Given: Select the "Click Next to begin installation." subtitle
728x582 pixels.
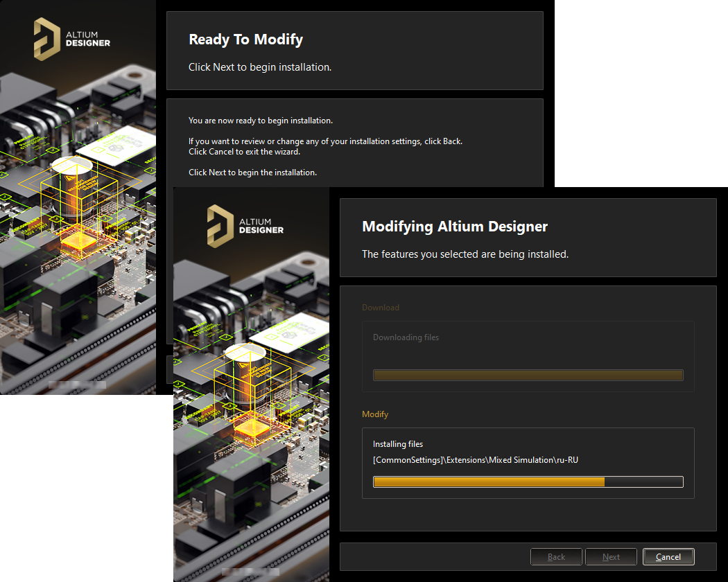Looking at the screenshot, I should pyautogui.click(x=260, y=67).
